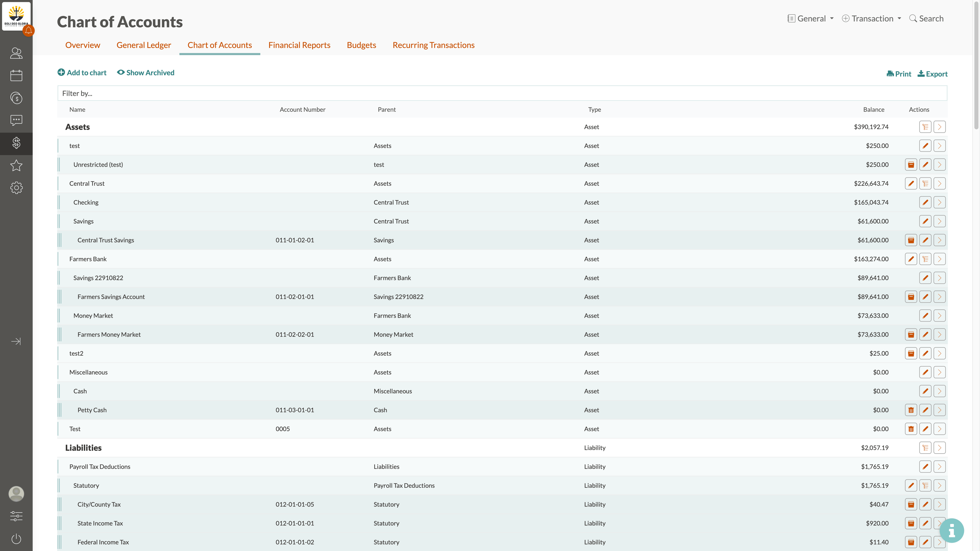The width and height of the screenshot is (980, 551).
Task: Expand the Liabilities row chevron
Action: 939,447
